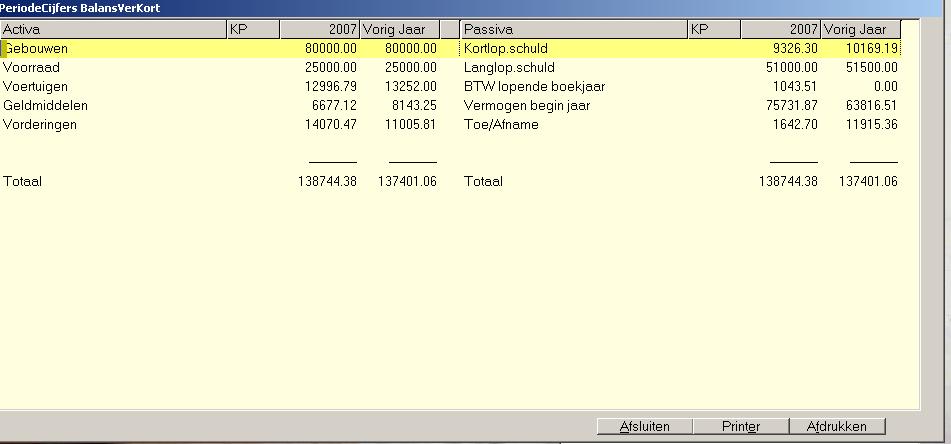Viewport: 951px width, 444px height.
Task: Click the Afdrukken button
Action: (837, 426)
